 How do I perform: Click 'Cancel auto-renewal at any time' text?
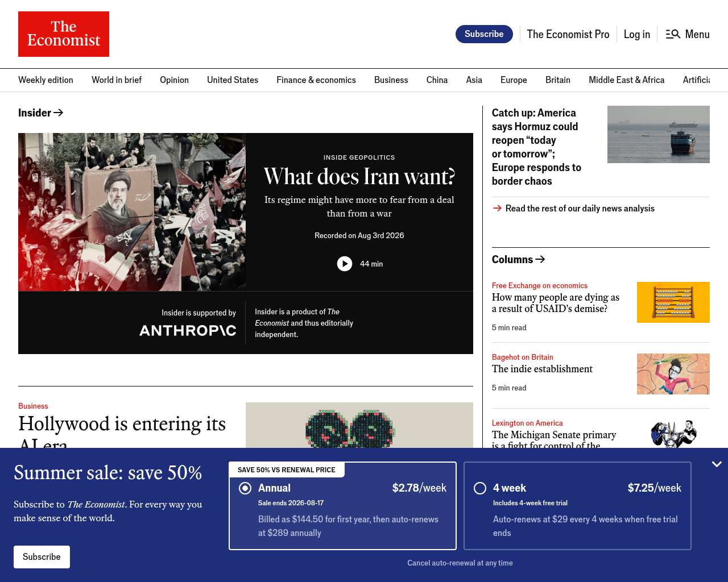pyautogui.click(x=460, y=563)
